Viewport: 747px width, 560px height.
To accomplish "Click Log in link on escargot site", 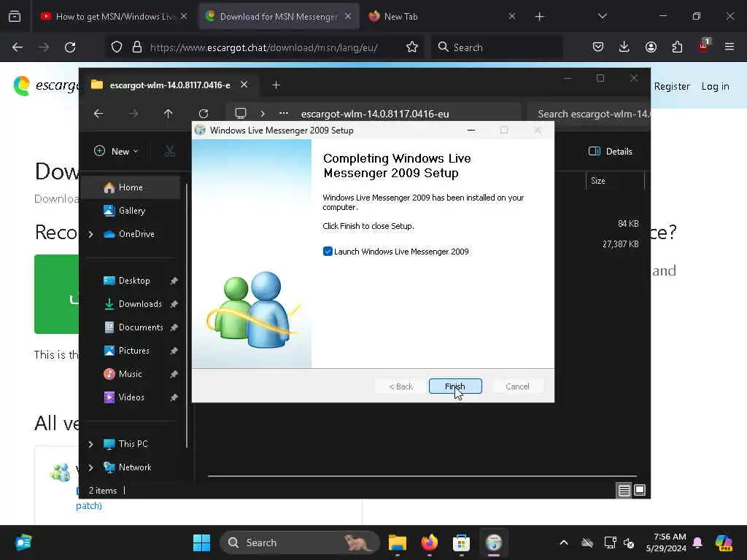I will click(715, 86).
